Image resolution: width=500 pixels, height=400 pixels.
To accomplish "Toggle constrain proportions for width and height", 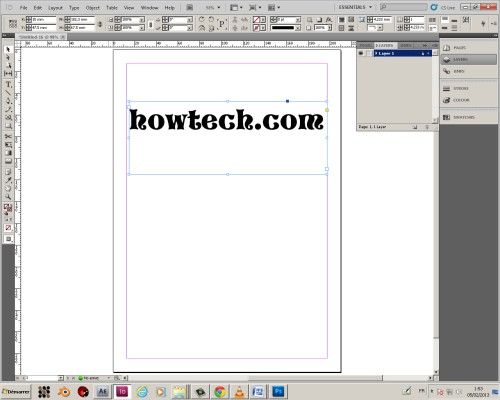I will (100, 24).
